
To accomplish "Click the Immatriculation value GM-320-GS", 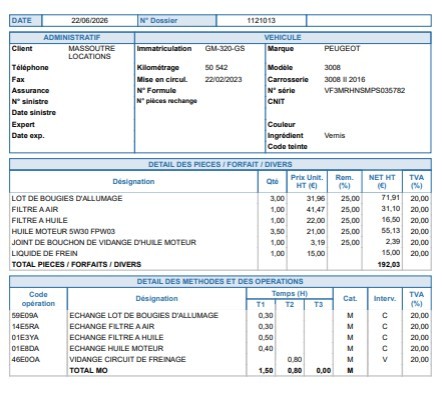I will coord(225,48).
